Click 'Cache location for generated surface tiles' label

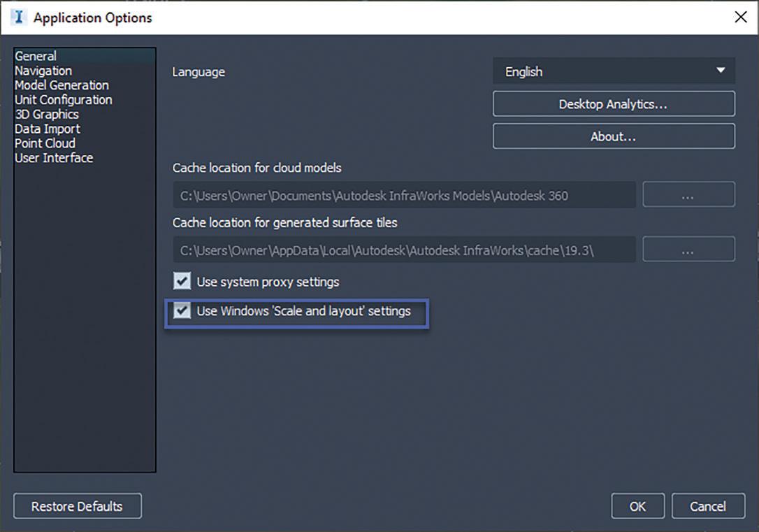[284, 223]
